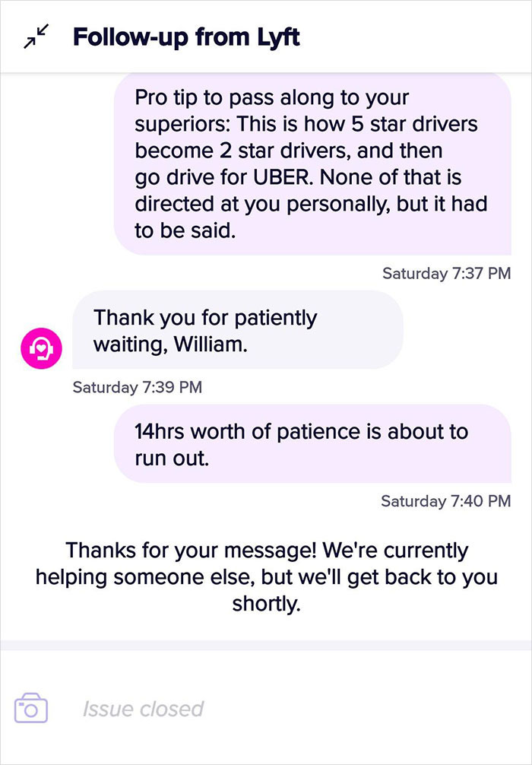Click the camera icon to attach a photo
Screen dimensions: 532x765
(32, 708)
